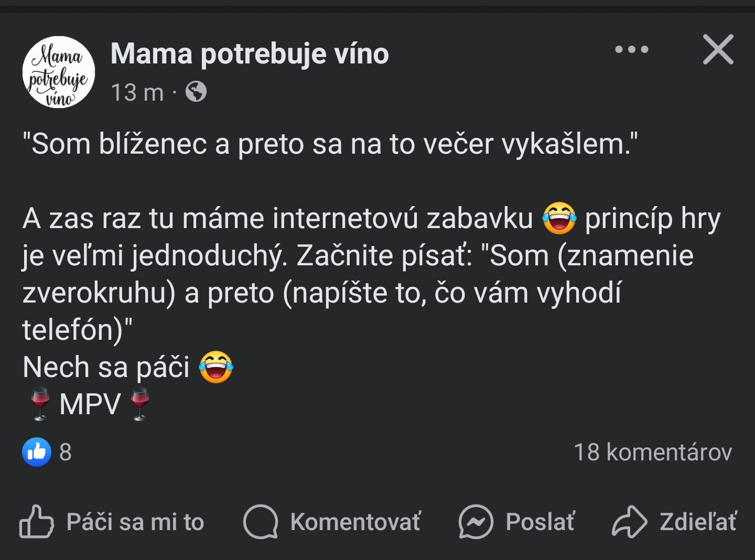Screen dimensions: 755x560
Task: Close the post with the X icon
Action: (x=718, y=50)
